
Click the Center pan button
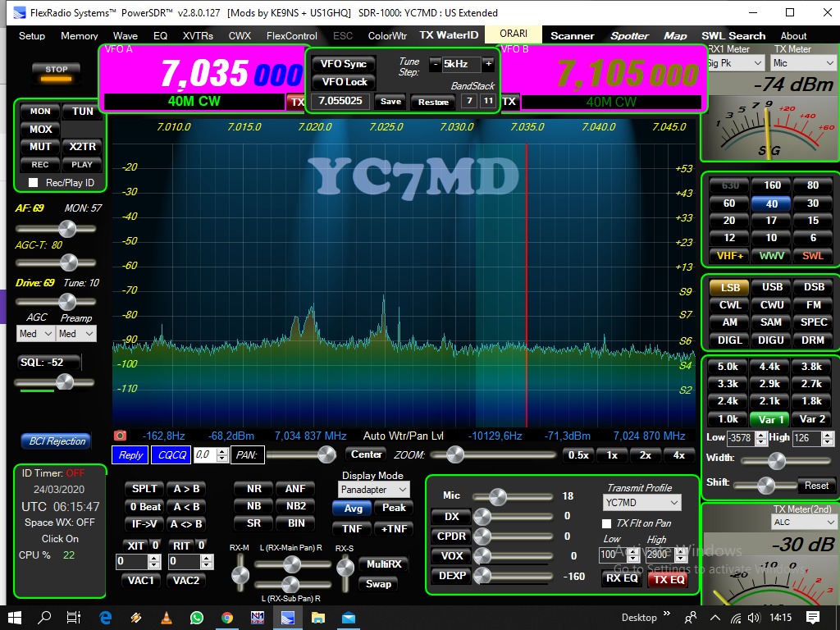(367, 454)
